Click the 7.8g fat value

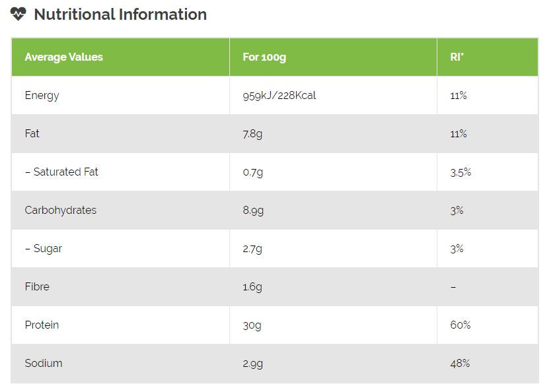point(252,134)
